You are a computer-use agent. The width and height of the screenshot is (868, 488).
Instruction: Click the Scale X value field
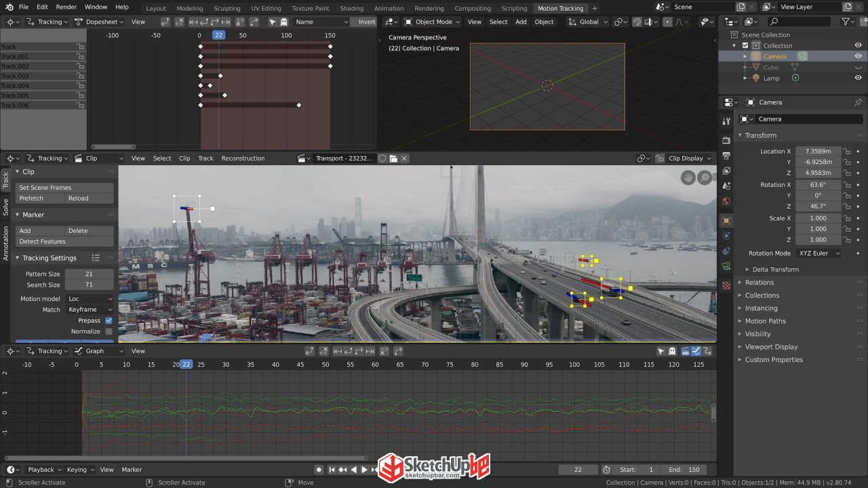(818, 218)
